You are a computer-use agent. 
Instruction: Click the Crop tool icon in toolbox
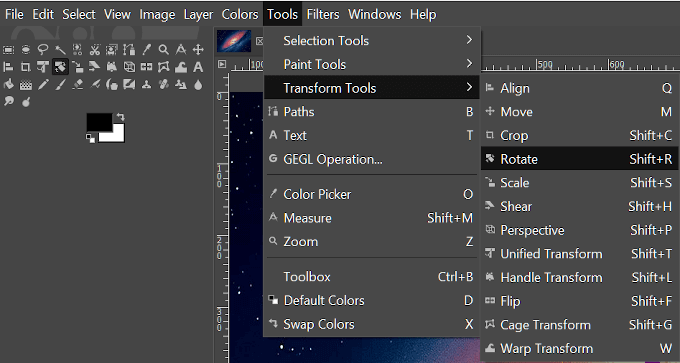click(26, 67)
